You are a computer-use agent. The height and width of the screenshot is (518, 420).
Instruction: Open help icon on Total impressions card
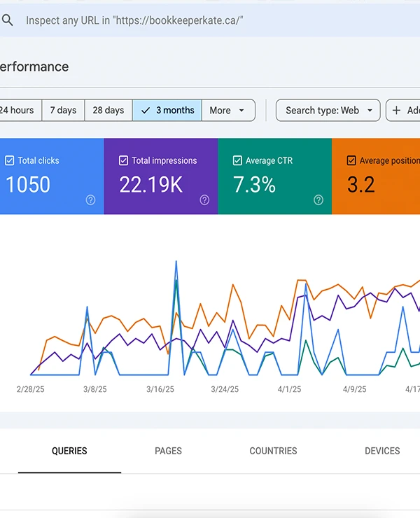point(204,200)
